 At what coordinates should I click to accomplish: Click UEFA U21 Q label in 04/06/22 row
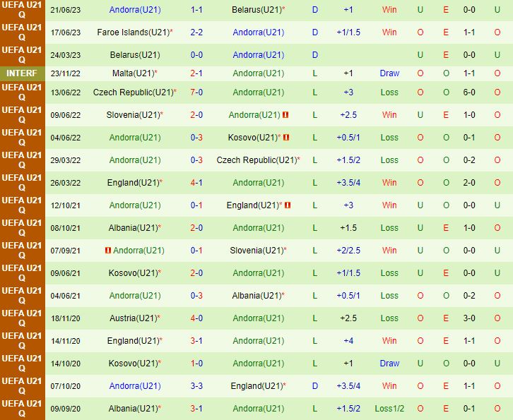coord(22,137)
